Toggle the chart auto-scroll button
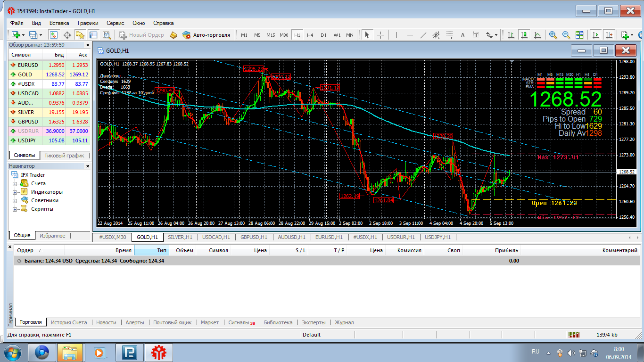Screen dimensions: 644x362 coord(596,35)
